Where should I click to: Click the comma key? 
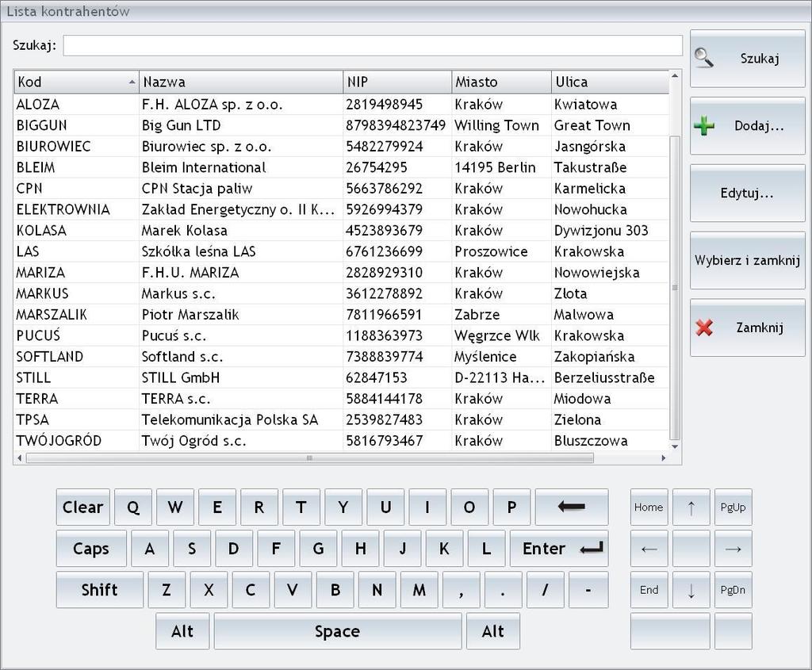coord(461,590)
